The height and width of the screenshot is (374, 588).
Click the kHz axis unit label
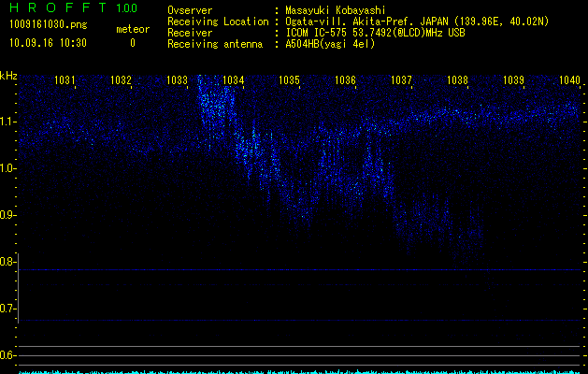coord(8,76)
